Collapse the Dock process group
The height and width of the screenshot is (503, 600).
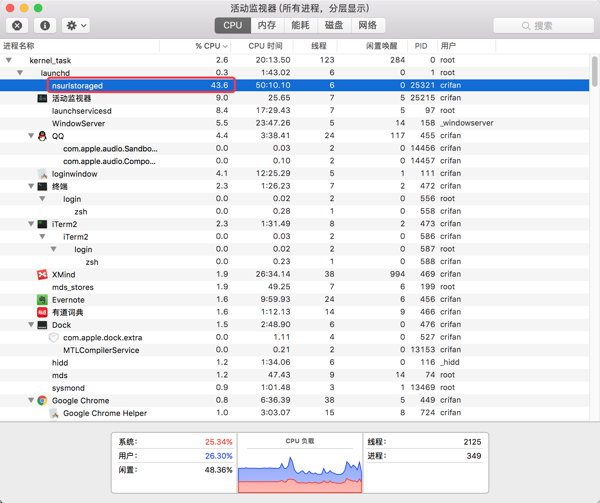pyautogui.click(x=31, y=325)
